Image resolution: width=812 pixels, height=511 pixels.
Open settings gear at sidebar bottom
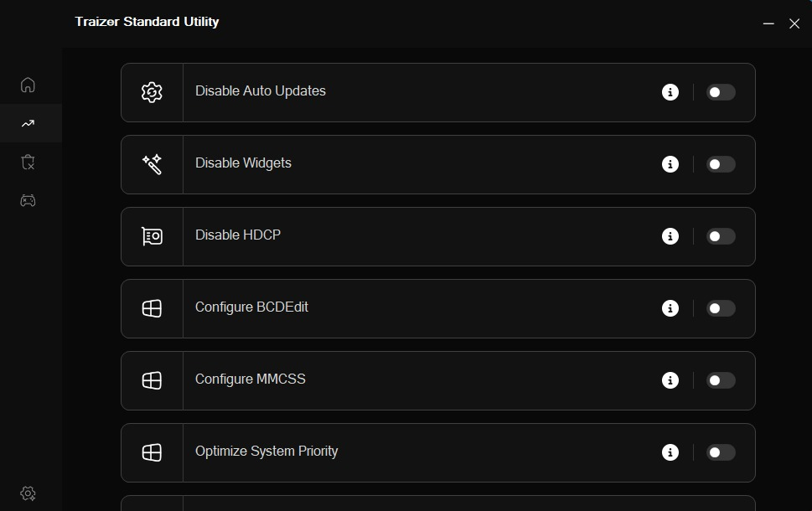pyautogui.click(x=28, y=493)
